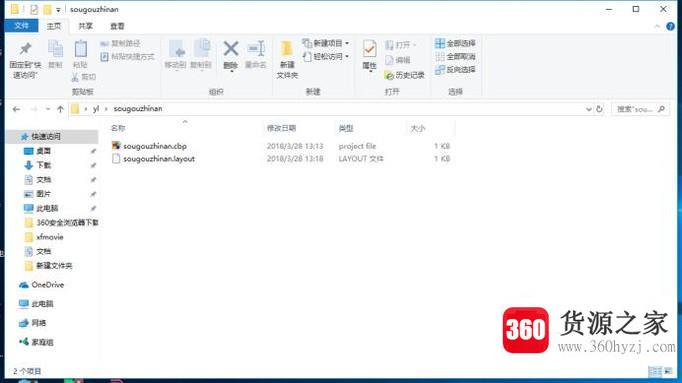This screenshot has width=682, height=383.
Task: Click 全部取消 select none
Action: coord(455,57)
